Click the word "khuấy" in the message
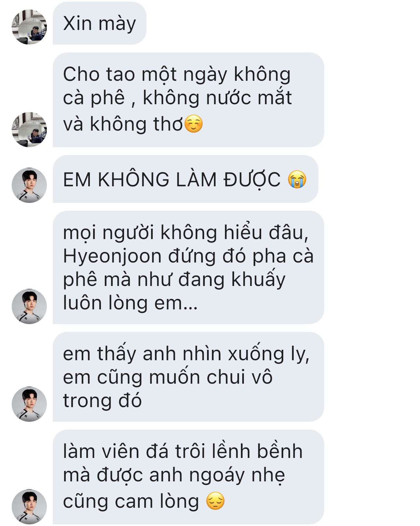 coord(259,279)
